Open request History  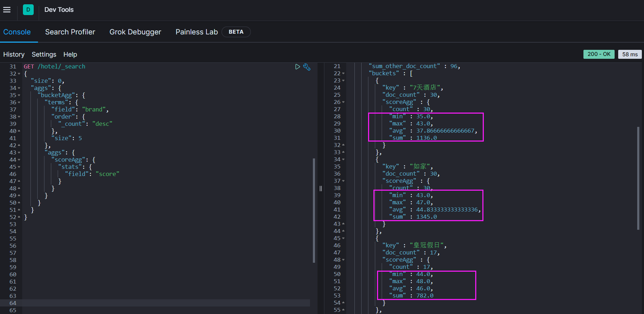14,54
